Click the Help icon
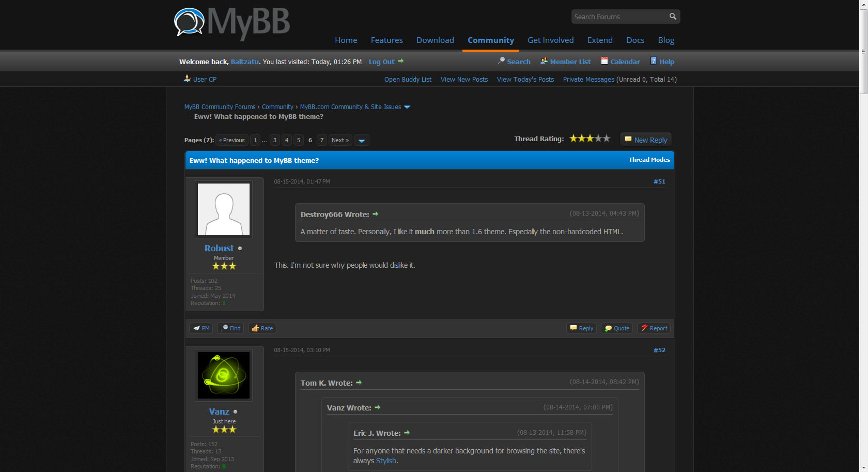The width and height of the screenshot is (868, 472). (654, 61)
